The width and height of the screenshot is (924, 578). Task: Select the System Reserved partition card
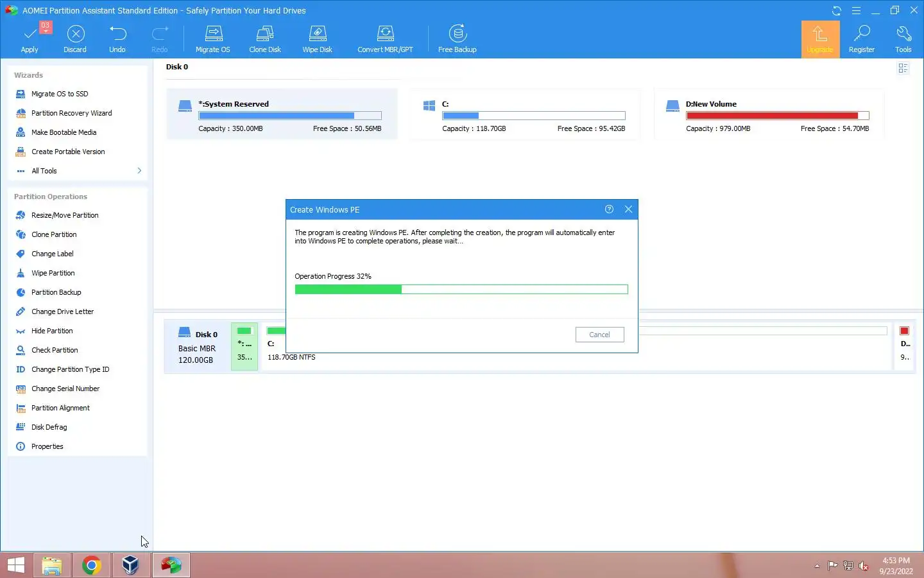[x=282, y=114]
